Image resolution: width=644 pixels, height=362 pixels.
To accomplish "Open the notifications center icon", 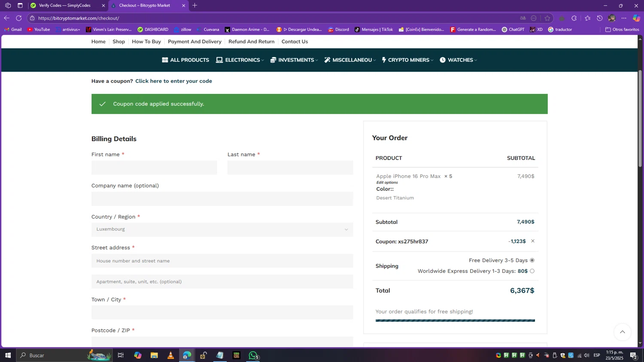I will (633, 355).
